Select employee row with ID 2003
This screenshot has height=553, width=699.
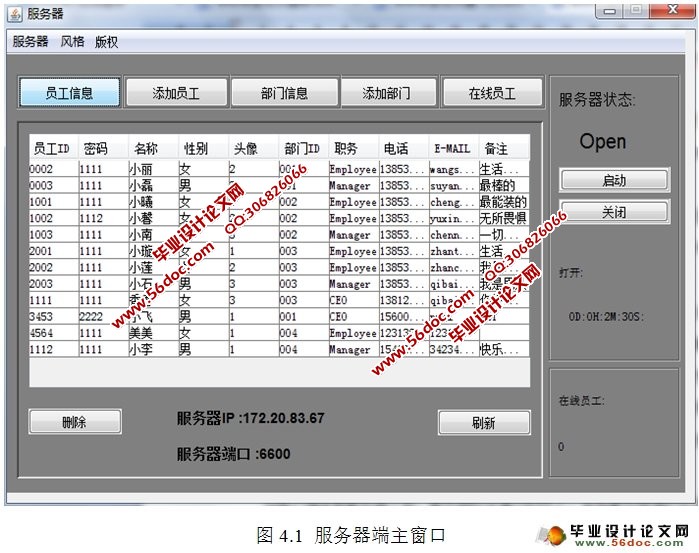click(x=280, y=284)
